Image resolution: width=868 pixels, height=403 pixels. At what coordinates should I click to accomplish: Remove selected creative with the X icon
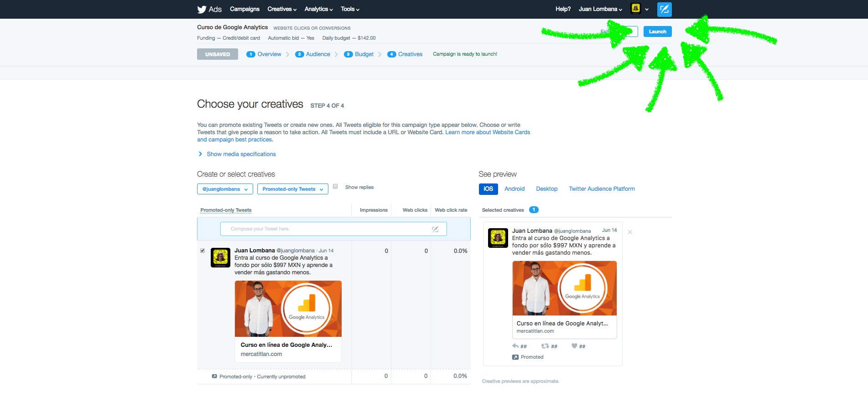point(630,232)
